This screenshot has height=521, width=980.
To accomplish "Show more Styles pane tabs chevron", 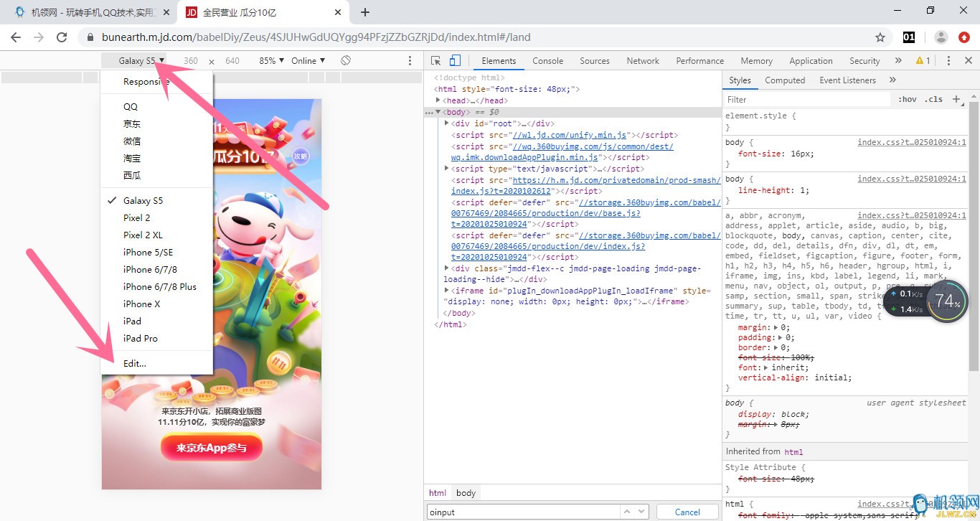I will [892, 80].
